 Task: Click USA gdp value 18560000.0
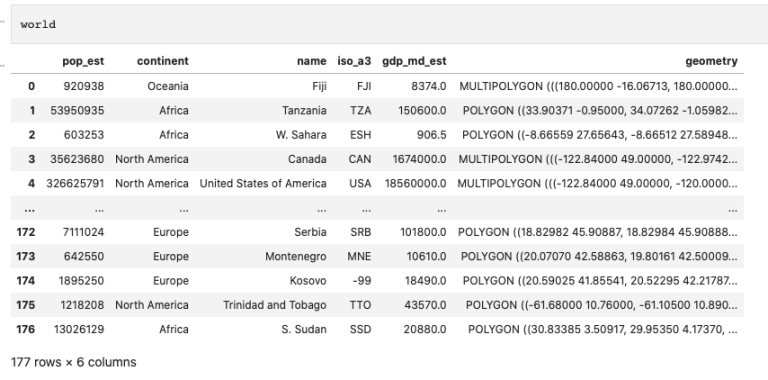pyautogui.click(x=415, y=184)
